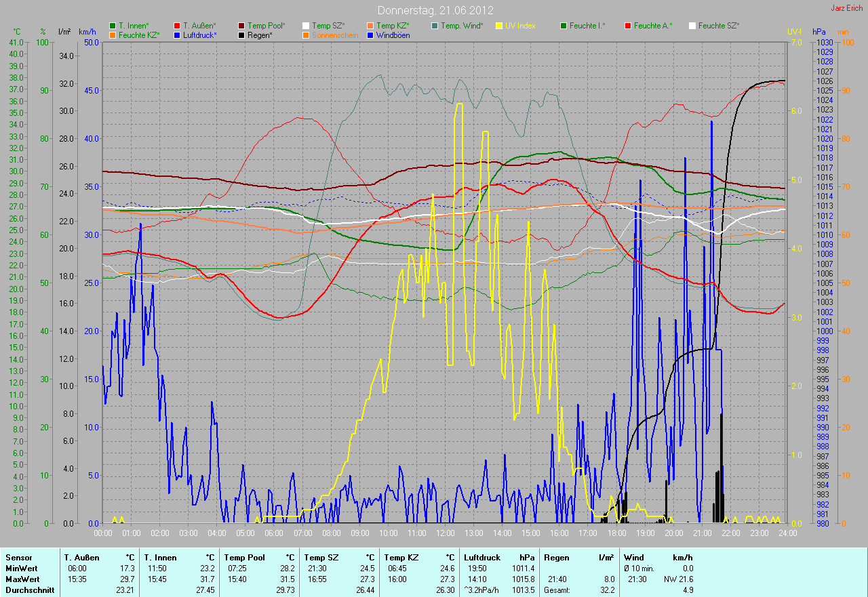Click the blue Luftdruck legend square
Viewport: 868px width, 597px height.
tap(177, 35)
